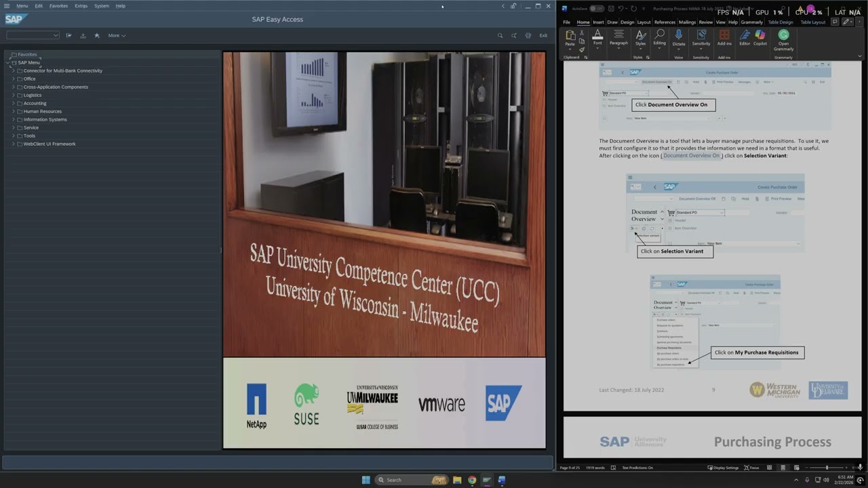Open File Explorer from taskbar
Screen dimensions: 868x488
coord(457,480)
